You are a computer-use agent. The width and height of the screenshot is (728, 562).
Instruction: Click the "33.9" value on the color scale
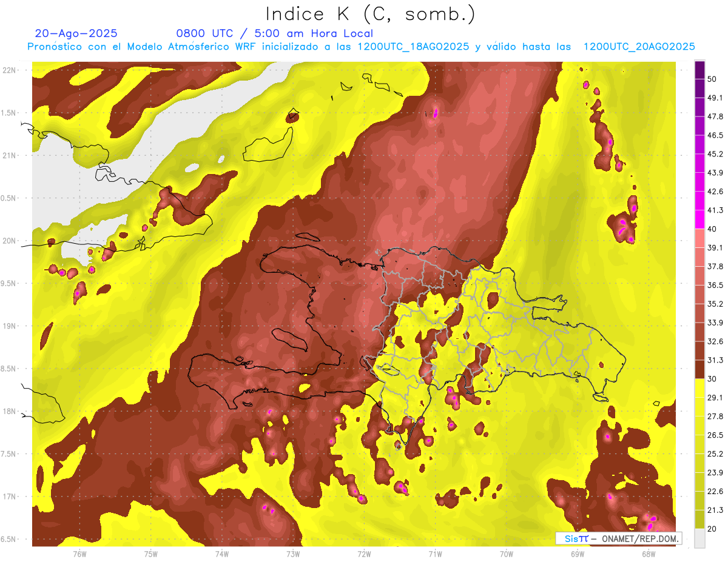(715, 323)
